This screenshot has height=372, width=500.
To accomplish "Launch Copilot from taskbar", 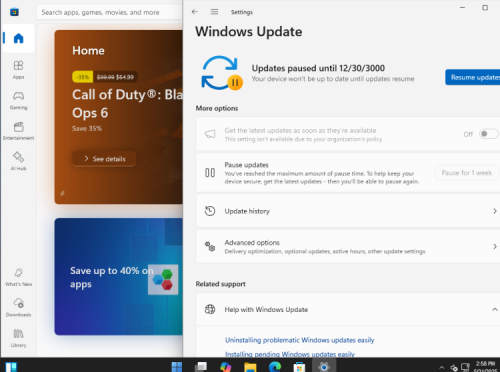I will (226, 367).
